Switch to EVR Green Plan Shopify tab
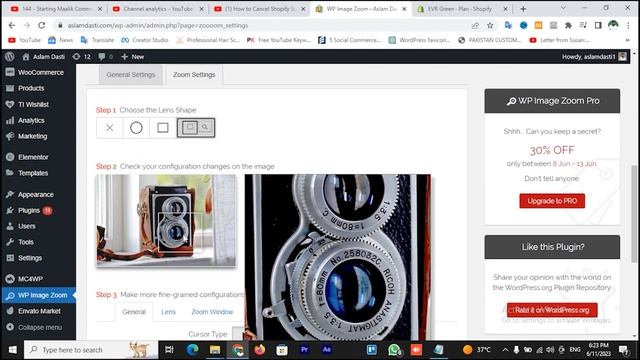This screenshot has width=640, height=360. pos(461,9)
